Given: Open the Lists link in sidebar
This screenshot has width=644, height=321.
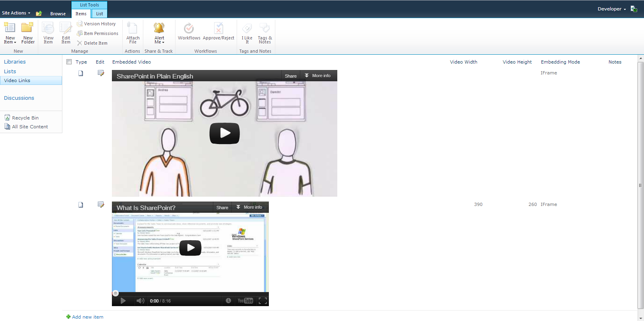Looking at the screenshot, I should coord(10,71).
